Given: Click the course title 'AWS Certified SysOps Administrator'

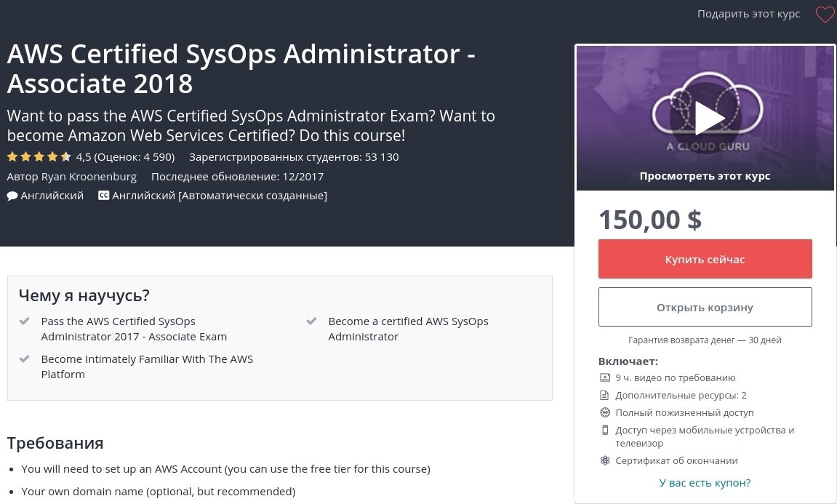Looking at the screenshot, I should 241,69.
